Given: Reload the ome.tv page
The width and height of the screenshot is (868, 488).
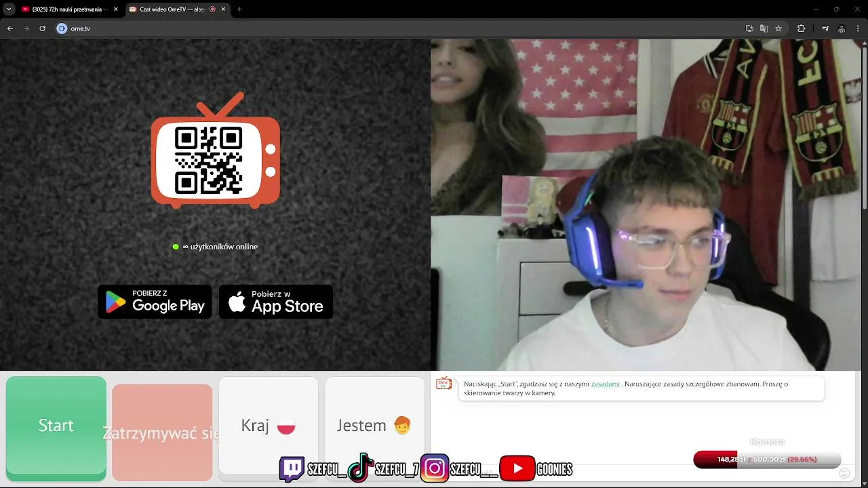Looking at the screenshot, I should 42,28.
